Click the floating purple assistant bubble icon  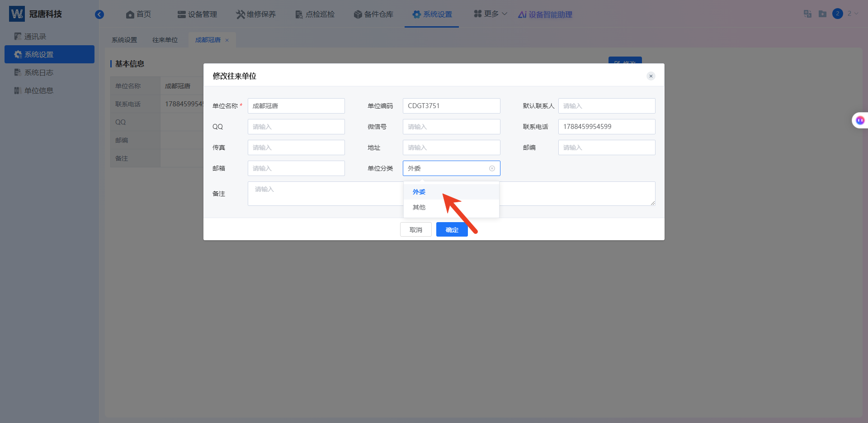point(860,120)
